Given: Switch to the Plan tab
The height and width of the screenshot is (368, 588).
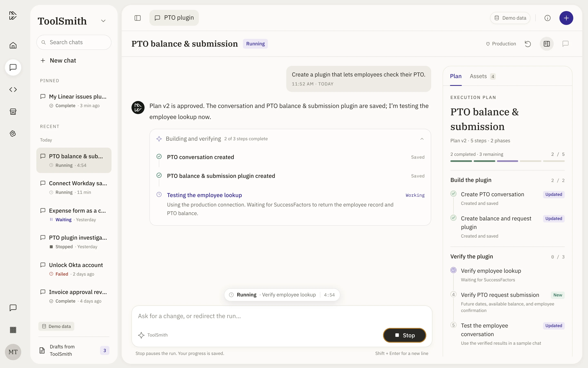Looking at the screenshot, I should pos(455,76).
